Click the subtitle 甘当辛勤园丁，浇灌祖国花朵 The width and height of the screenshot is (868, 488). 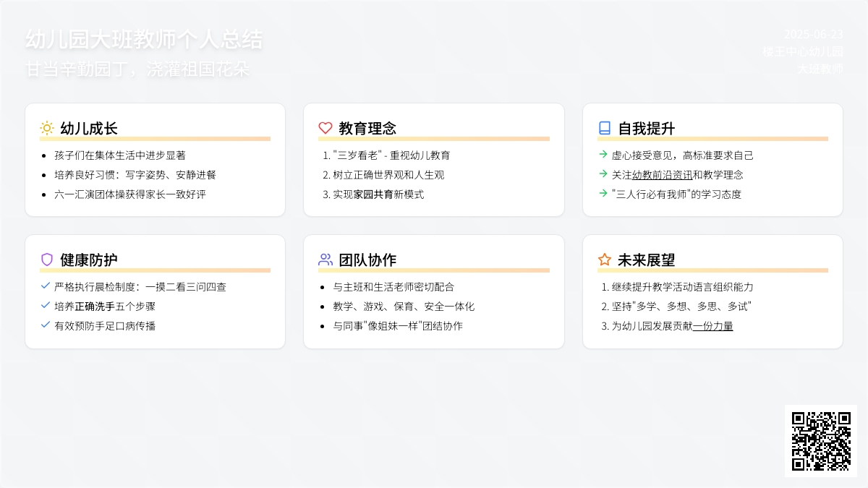point(137,69)
